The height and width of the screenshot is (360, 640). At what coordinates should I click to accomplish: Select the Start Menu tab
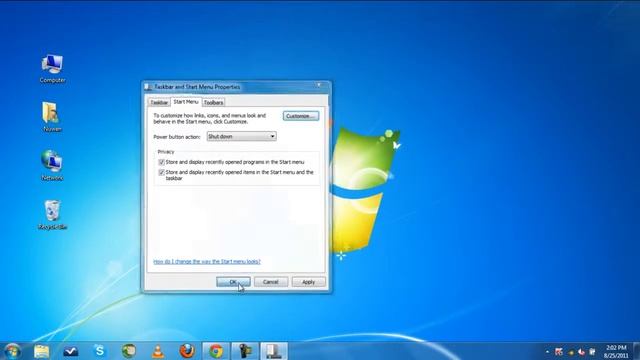tap(186, 102)
